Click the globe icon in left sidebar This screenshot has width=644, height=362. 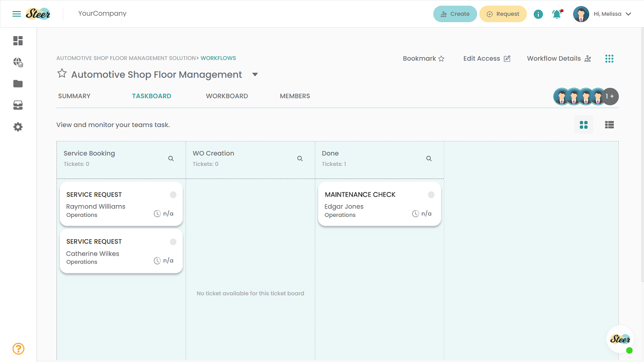(18, 62)
